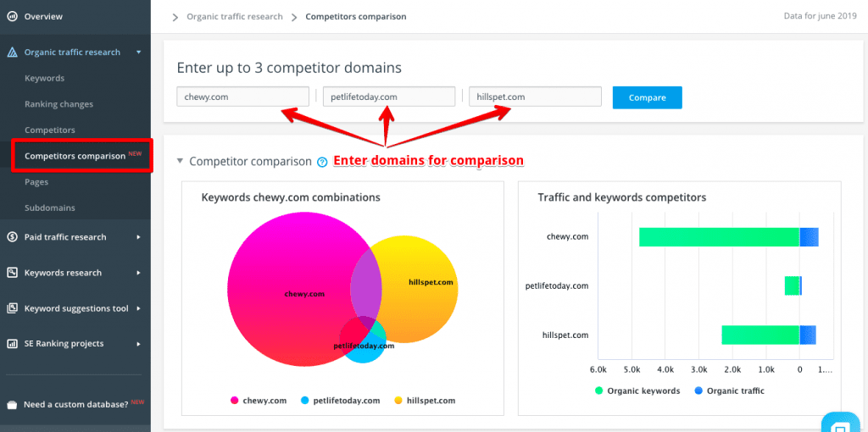Expand the Paid traffic research arrow
This screenshot has height=432, width=868.
138,236
